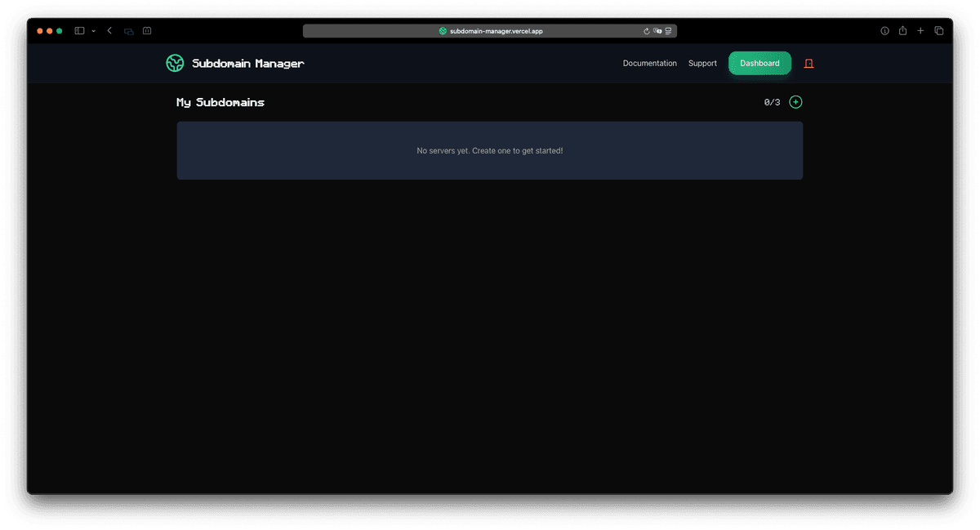
Task: Open a new tab with the plus icon
Action: click(x=920, y=30)
